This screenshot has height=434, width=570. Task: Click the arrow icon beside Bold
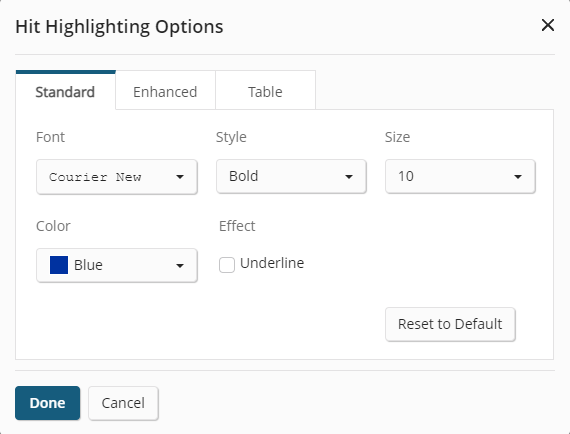[349, 177]
